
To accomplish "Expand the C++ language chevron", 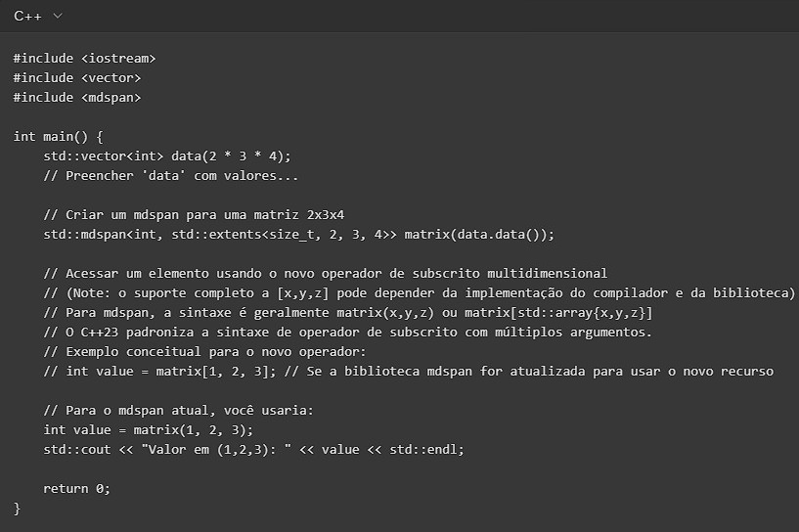I will pyautogui.click(x=57, y=17).
